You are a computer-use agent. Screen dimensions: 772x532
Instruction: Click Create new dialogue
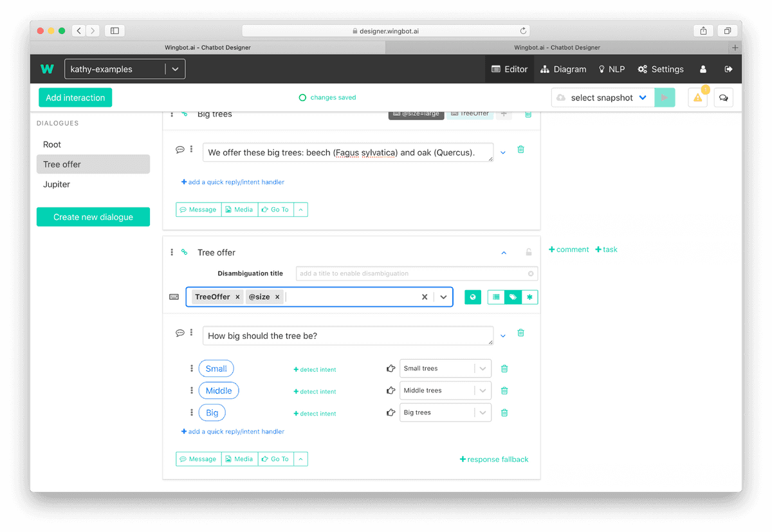93,217
